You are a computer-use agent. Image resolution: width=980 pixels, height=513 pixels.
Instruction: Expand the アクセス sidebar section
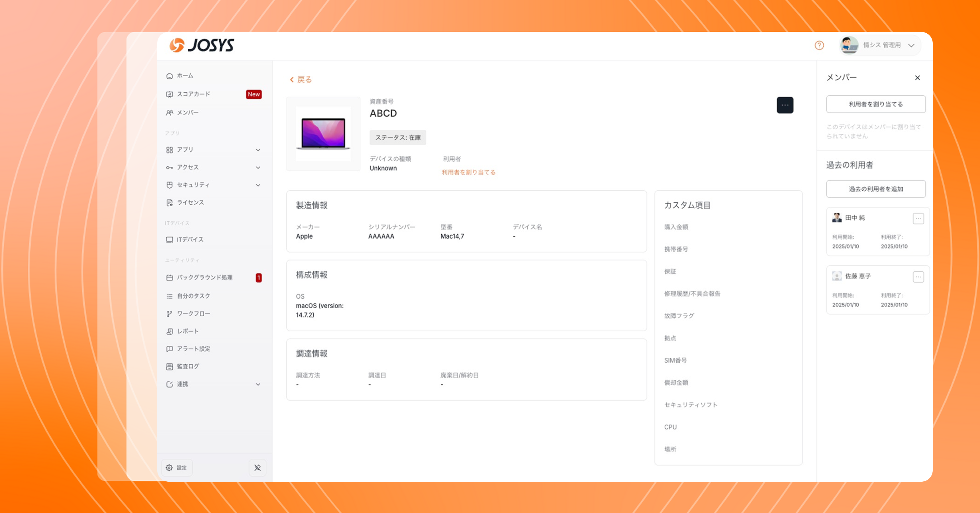(258, 168)
